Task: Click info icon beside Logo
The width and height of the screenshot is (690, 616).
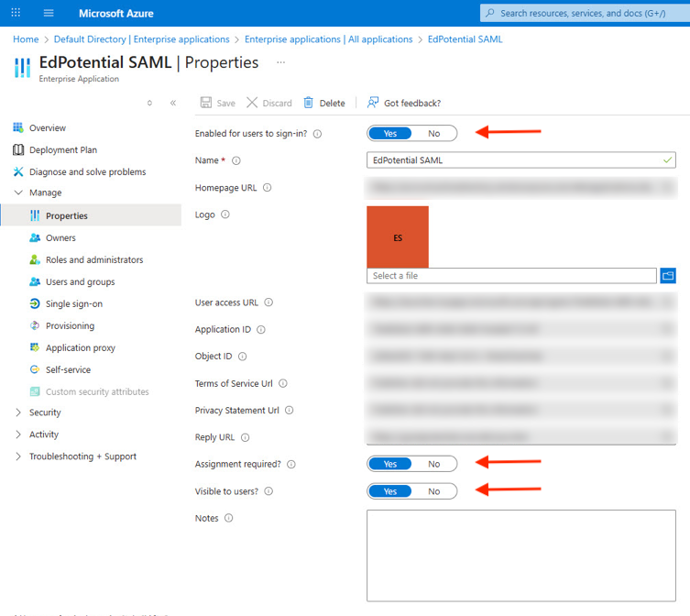Action: click(x=225, y=214)
